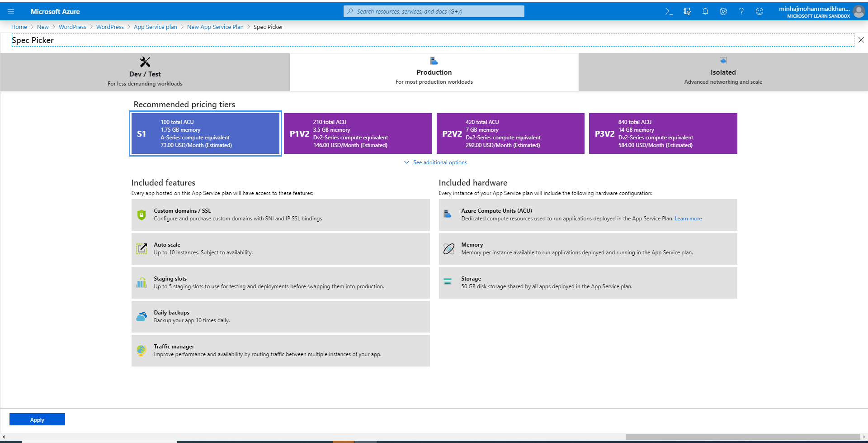
Task: Open the feedback smiley icon
Action: 759,11
